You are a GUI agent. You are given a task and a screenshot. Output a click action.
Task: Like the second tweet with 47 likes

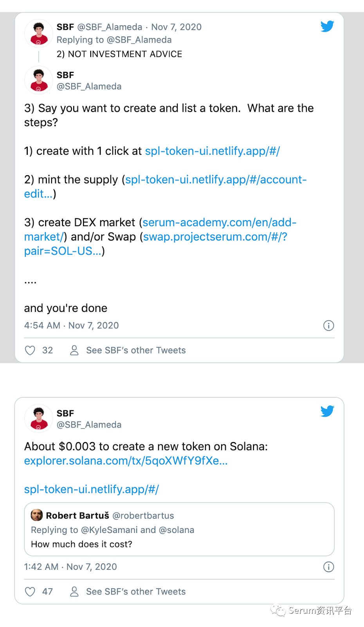pos(30,592)
